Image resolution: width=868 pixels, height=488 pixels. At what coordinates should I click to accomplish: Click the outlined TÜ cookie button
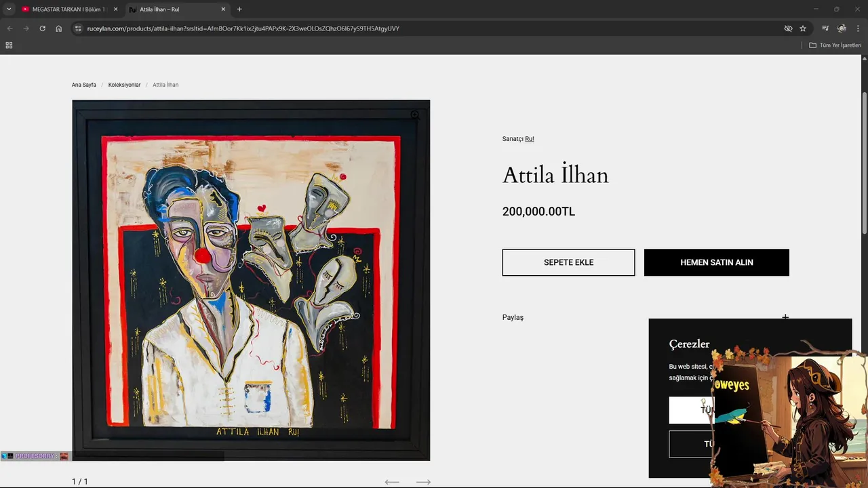point(690,444)
